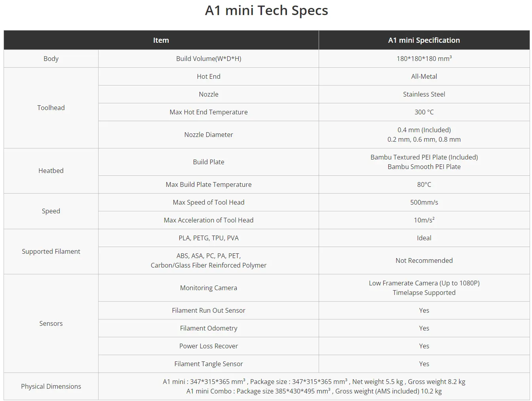This screenshot has width=532, height=401.
Task: Click the "A1 mini Specification" column header
Action: [424, 40]
